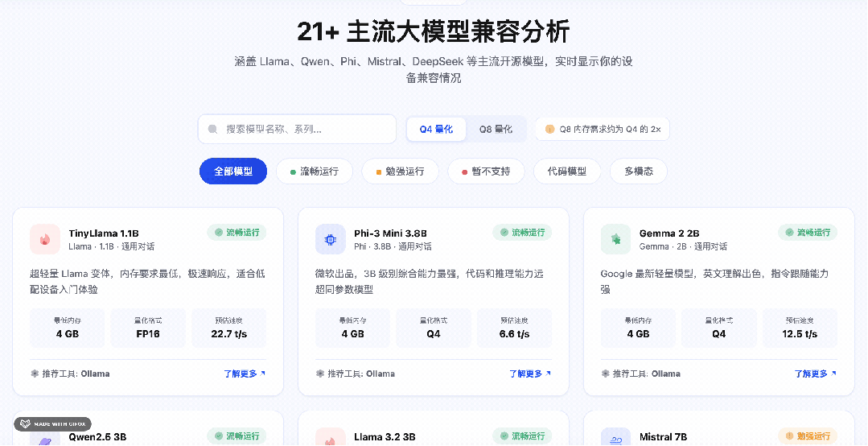
Task: Show 代码模型 category
Action: point(567,171)
